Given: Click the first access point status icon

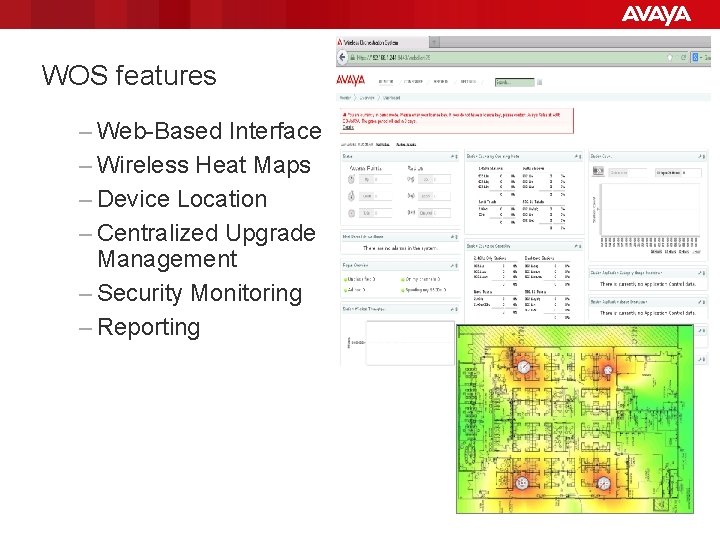Looking at the screenshot, I should pyautogui.click(x=351, y=179).
